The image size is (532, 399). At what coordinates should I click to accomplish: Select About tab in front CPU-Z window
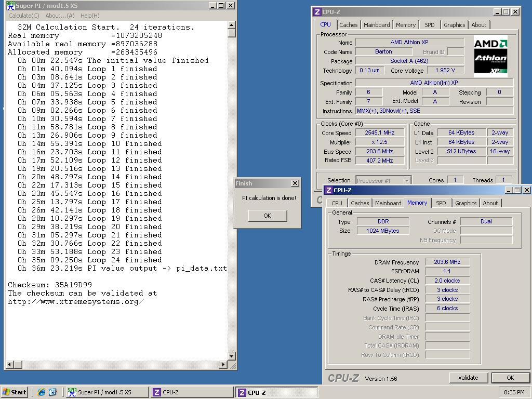click(490, 203)
